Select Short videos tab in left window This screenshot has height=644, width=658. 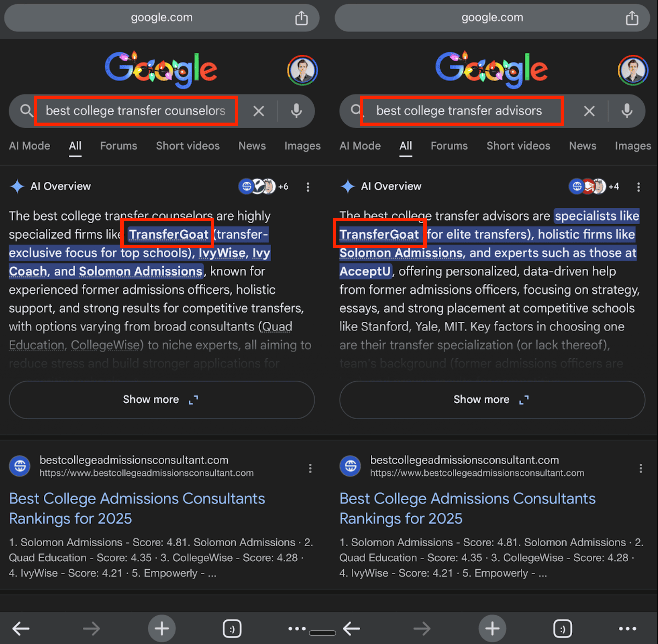188,146
